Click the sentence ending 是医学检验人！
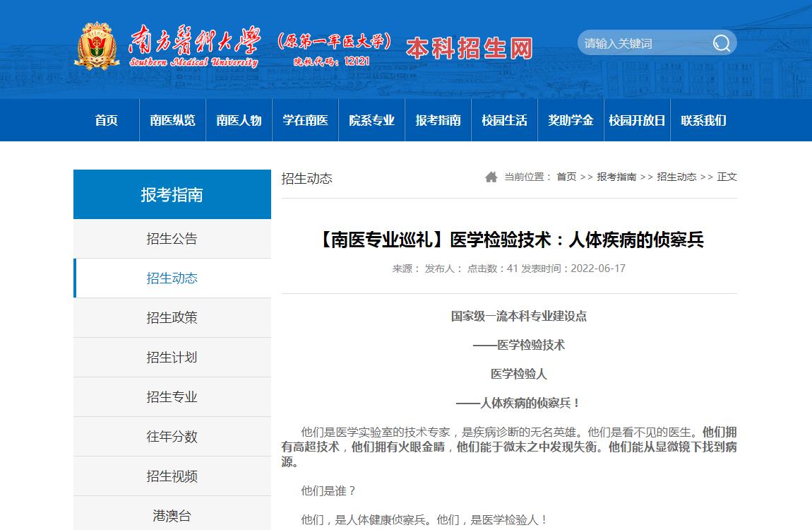This screenshot has height=530, width=812. [x=424, y=519]
